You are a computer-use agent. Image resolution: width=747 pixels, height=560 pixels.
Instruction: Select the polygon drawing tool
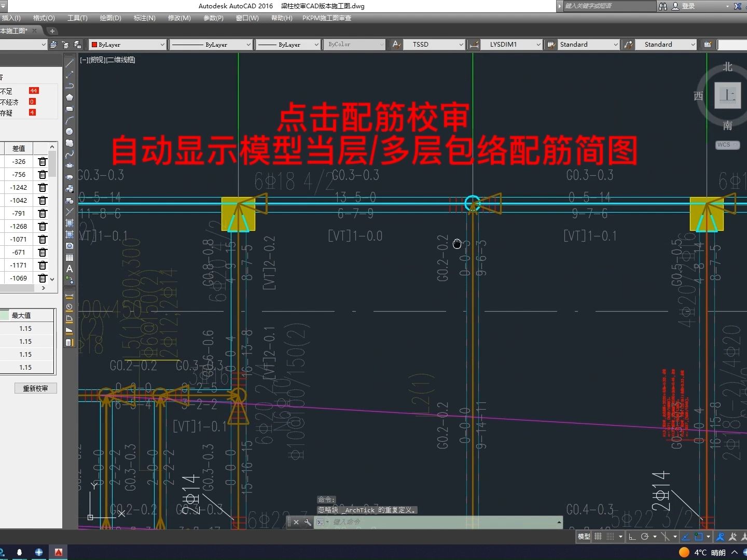69,96
